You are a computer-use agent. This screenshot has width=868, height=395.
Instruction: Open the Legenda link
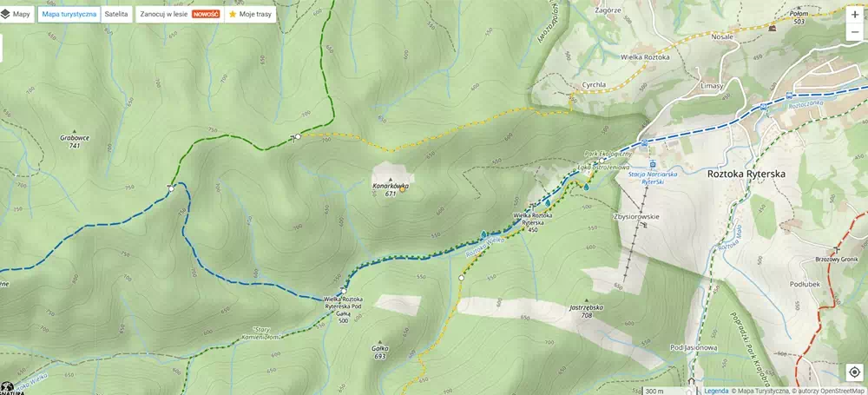click(x=716, y=391)
